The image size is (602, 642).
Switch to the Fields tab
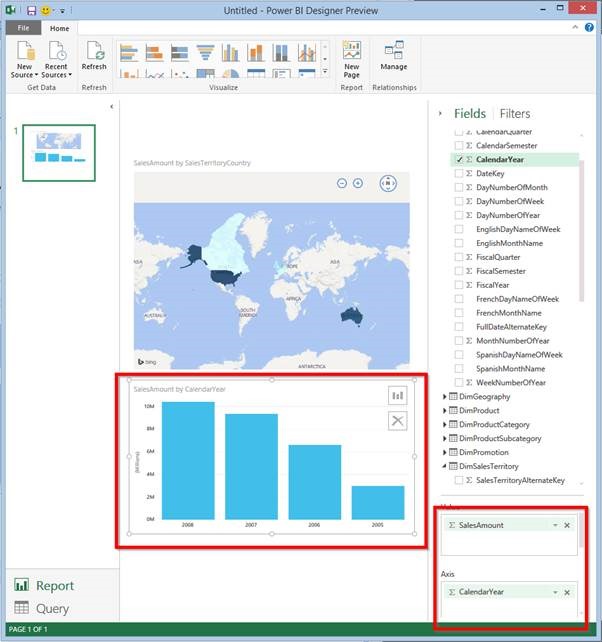tap(470, 113)
